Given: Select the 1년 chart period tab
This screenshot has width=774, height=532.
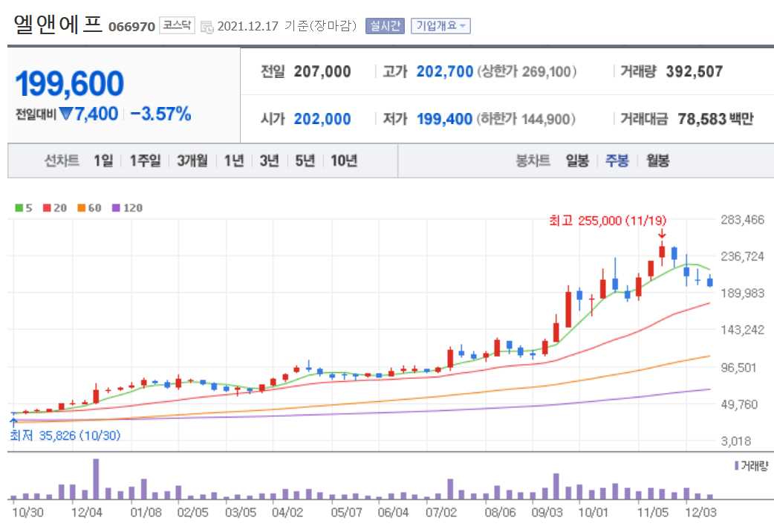Looking at the screenshot, I should coord(234,160).
